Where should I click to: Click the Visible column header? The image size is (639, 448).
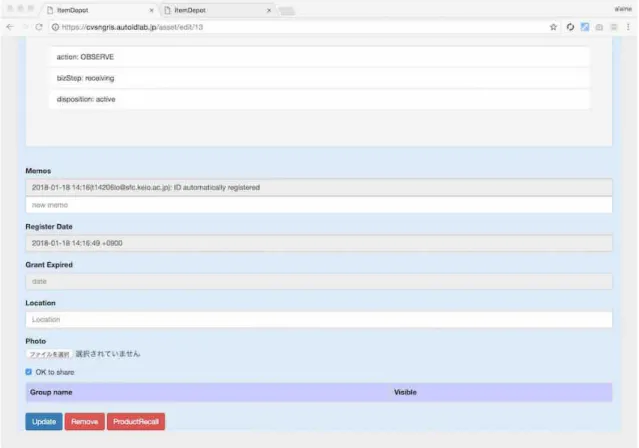point(405,392)
